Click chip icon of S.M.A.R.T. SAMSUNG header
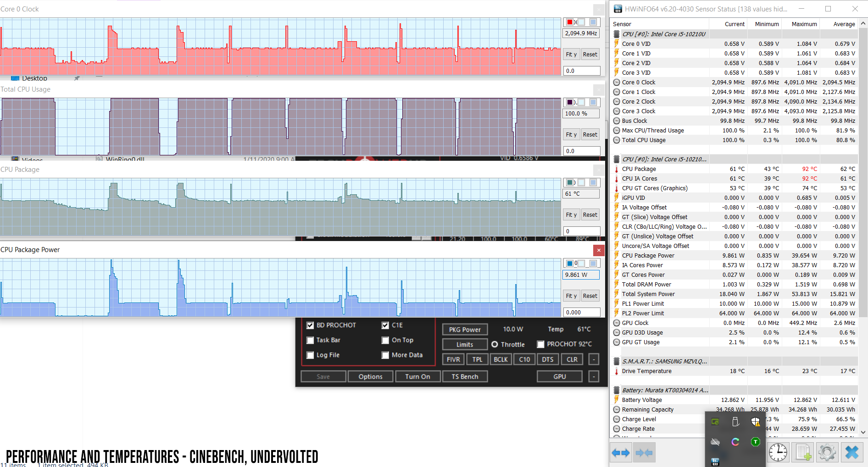This screenshot has height=467, width=868. tap(617, 361)
